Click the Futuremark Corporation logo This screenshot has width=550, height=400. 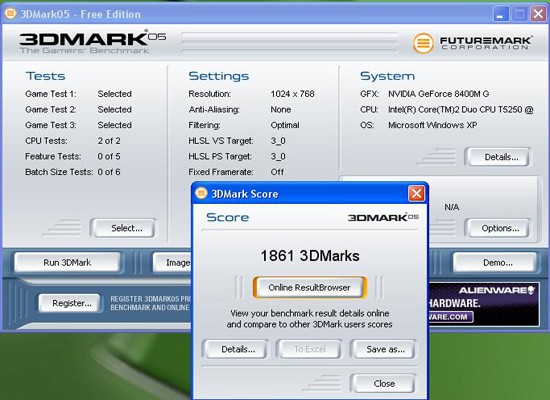(x=472, y=44)
